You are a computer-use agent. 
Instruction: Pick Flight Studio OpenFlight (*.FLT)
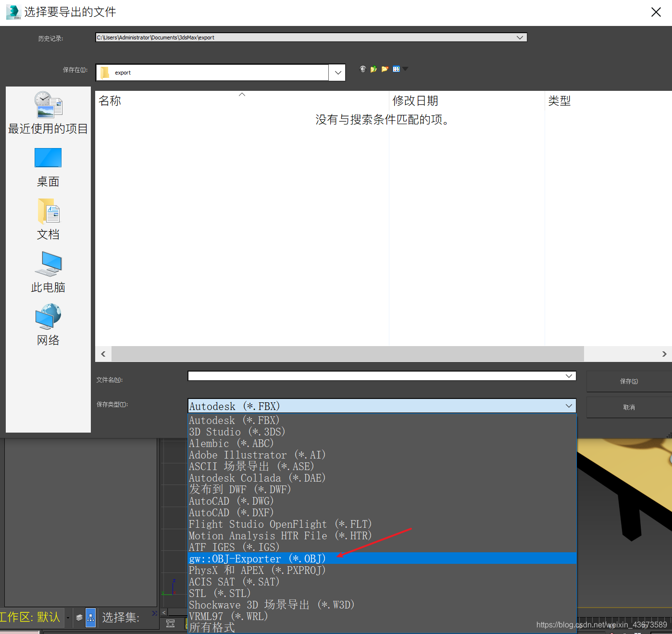382,524
